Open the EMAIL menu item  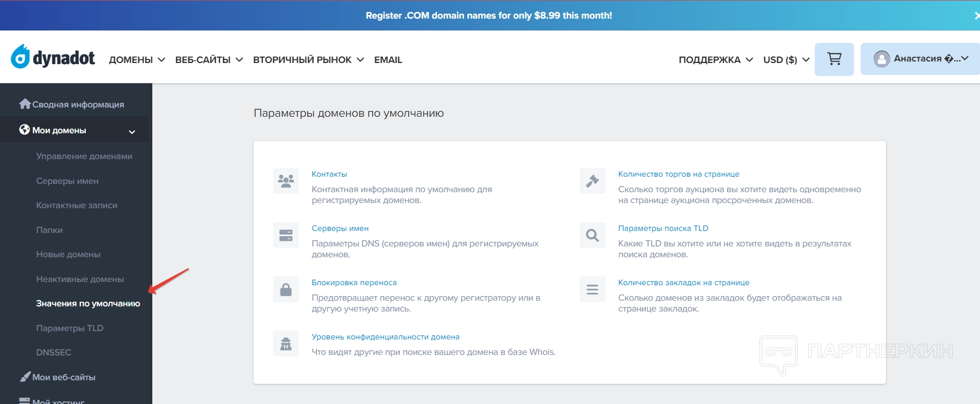point(388,60)
